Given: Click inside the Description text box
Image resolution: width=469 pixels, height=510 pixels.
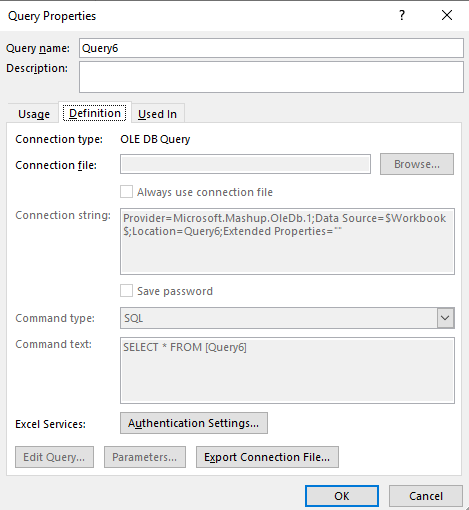Looking at the screenshot, I should [271, 77].
